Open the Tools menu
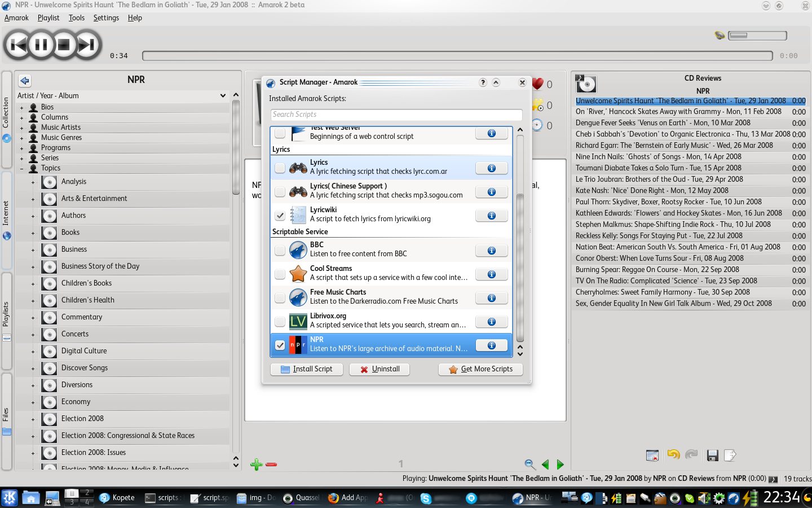Viewport: 812px width, 508px height. 77,18
